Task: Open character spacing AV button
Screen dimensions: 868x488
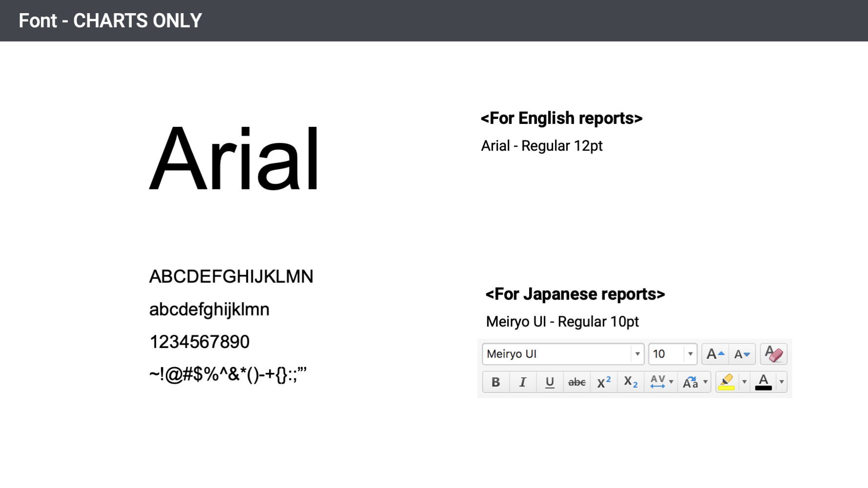Action: [658, 382]
